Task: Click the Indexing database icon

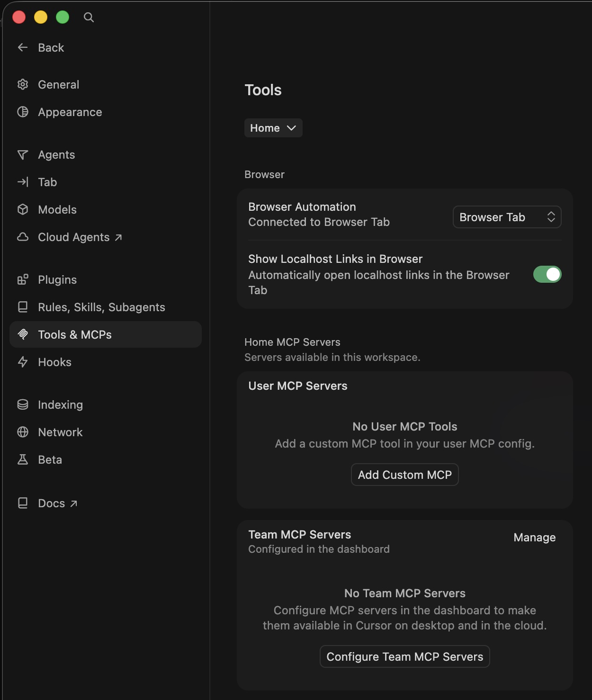Action: (x=23, y=404)
